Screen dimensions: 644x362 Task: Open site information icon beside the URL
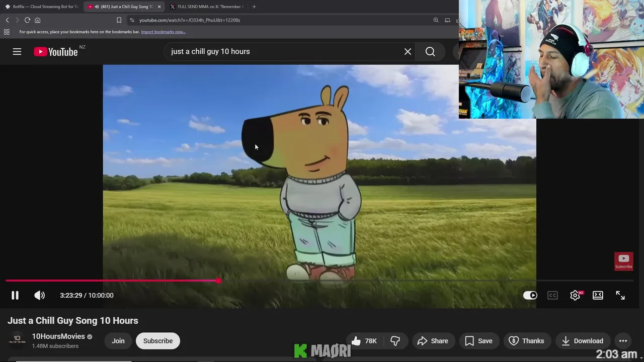coord(132,20)
